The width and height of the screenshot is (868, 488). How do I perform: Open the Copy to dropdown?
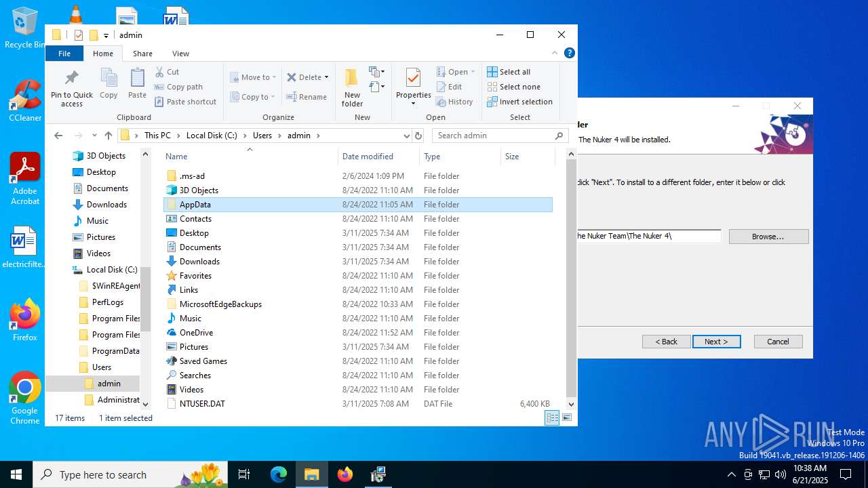(x=252, y=97)
